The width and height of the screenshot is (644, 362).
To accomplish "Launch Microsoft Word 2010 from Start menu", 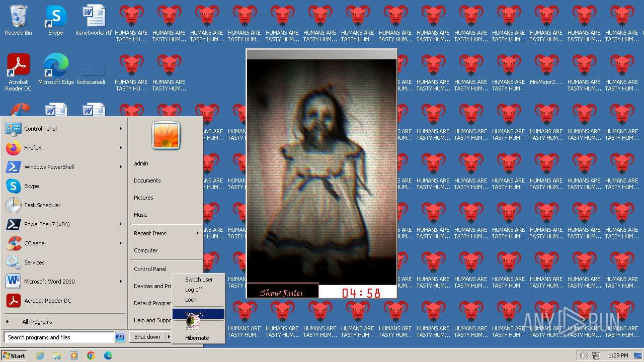I will (64, 282).
